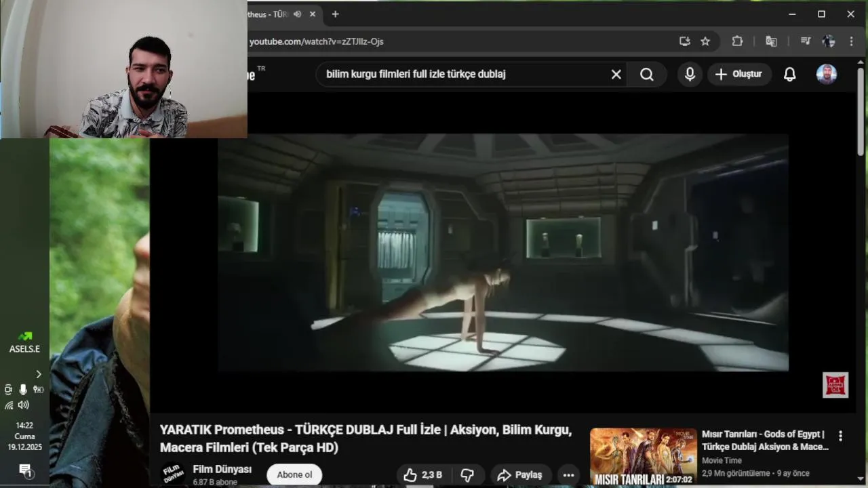
Task: Open the Chrome extensions puzzle icon
Action: tap(737, 41)
